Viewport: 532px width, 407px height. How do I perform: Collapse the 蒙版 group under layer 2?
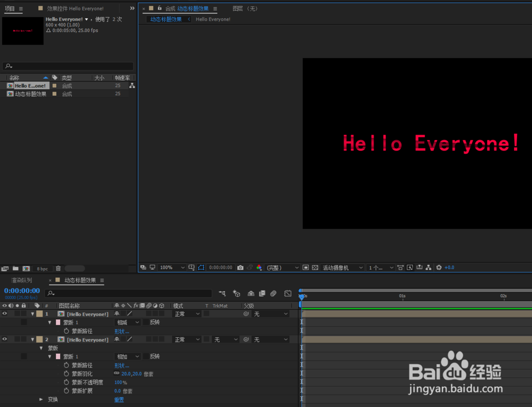(x=41, y=348)
